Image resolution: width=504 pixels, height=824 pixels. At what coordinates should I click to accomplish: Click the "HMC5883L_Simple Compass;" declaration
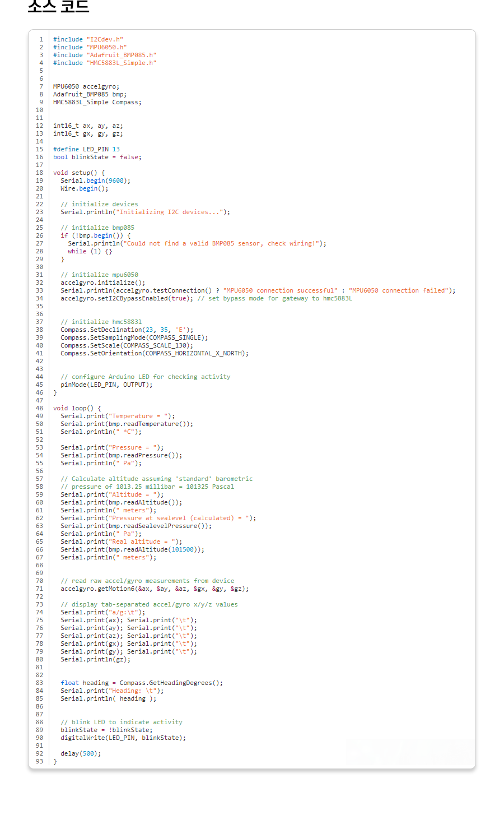click(97, 102)
